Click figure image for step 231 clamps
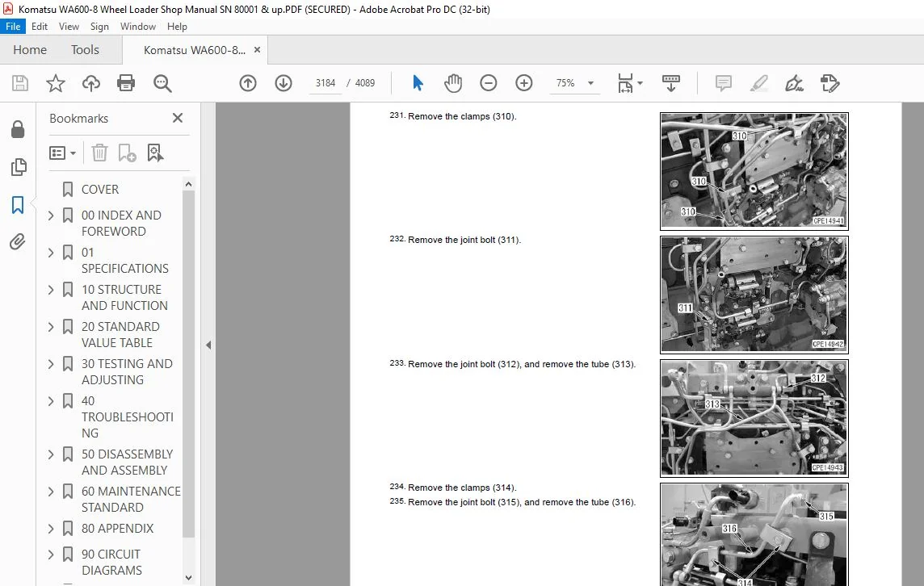The height and width of the screenshot is (586, 924). click(x=754, y=171)
